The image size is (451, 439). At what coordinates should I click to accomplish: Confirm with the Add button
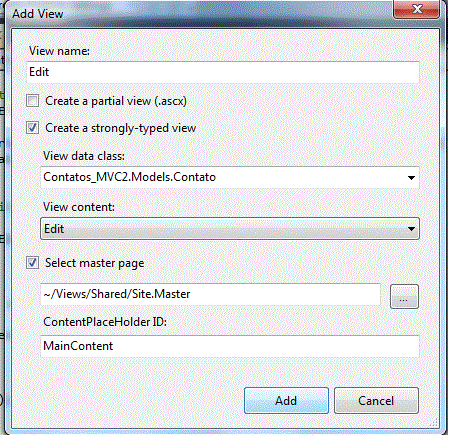(286, 400)
